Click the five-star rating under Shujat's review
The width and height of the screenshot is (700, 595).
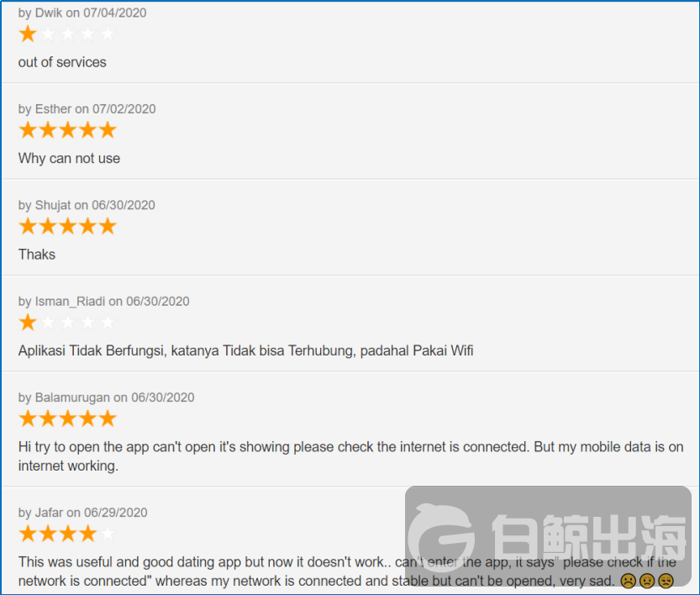coord(67,226)
